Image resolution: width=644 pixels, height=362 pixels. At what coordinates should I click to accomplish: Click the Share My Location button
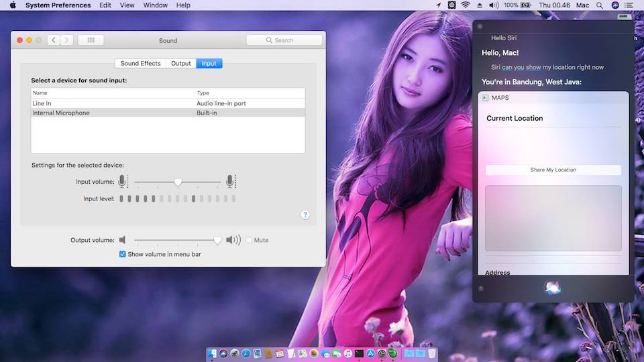553,170
